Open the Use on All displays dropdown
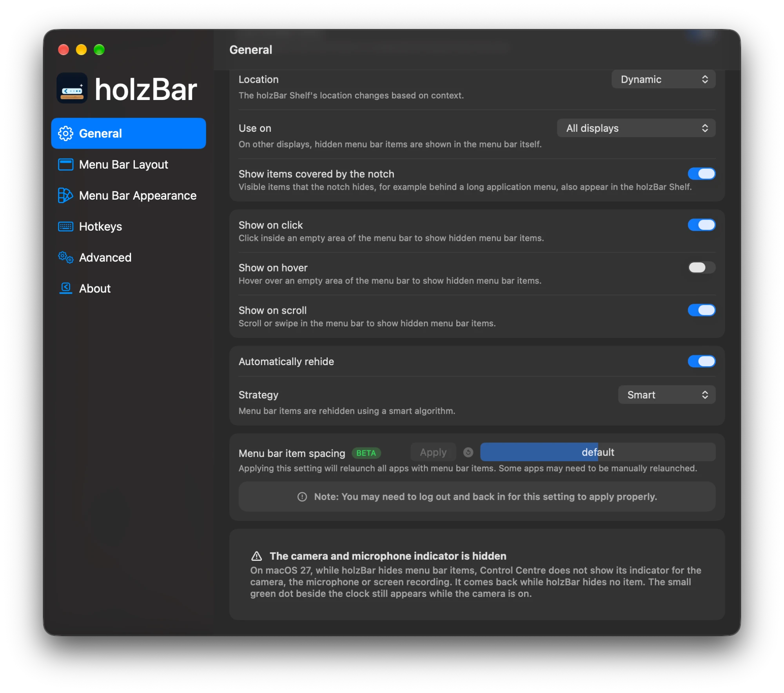784x693 pixels. [x=636, y=128]
